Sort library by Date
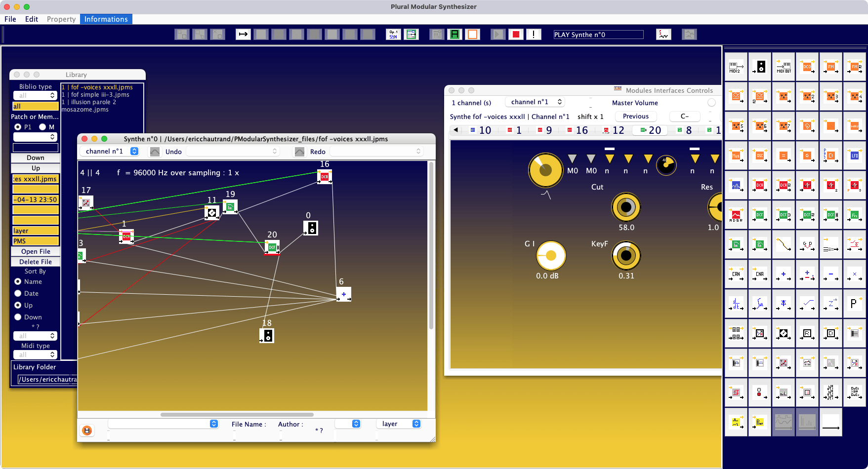The width and height of the screenshot is (868, 469). [18, 293]
